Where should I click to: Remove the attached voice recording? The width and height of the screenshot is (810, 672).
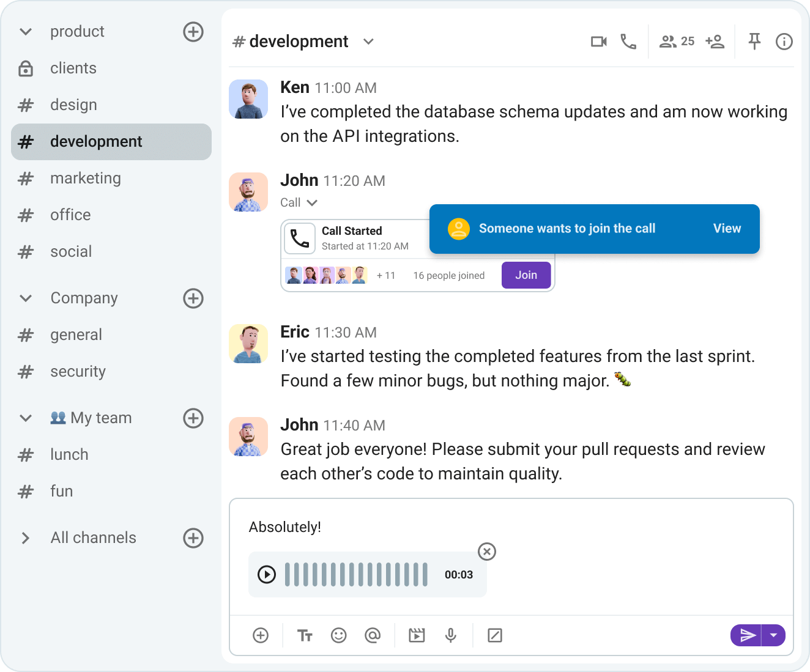487,552
